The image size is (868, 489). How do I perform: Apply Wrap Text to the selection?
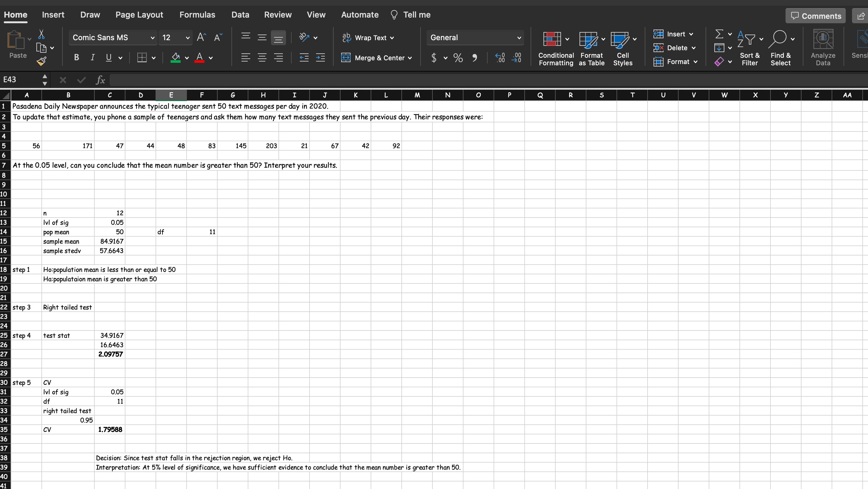pyautogui.click(x=368, y=38)
